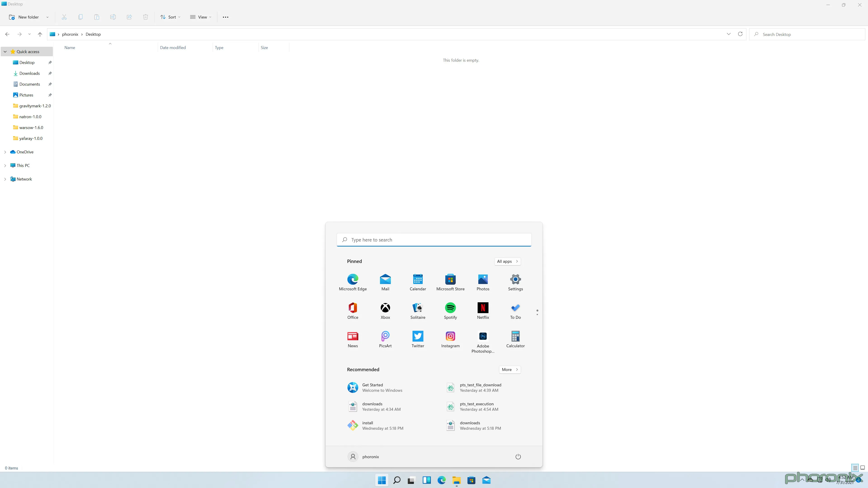Open Netflix from the Start menu
Image resolution: width=868 pixels, height=488 pixels.
[x=483, y=310]
